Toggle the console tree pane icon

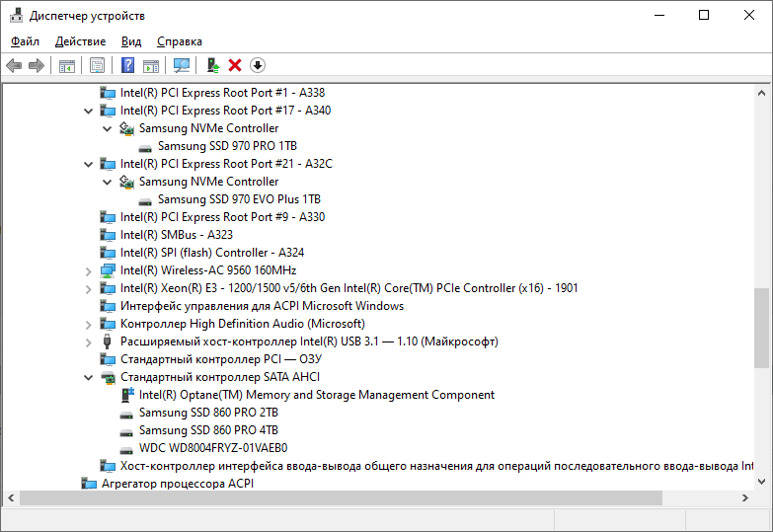coord(67,65)
